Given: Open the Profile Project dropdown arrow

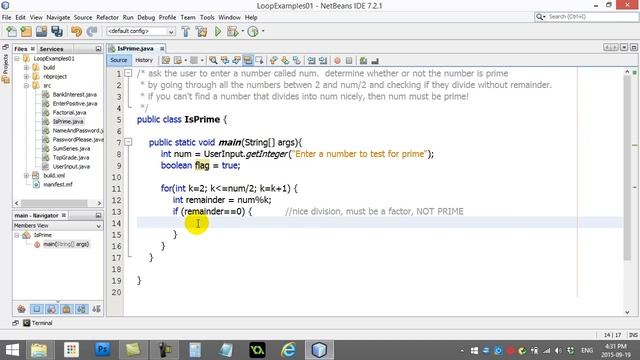Looking at the screenshot, I should 263,31.
